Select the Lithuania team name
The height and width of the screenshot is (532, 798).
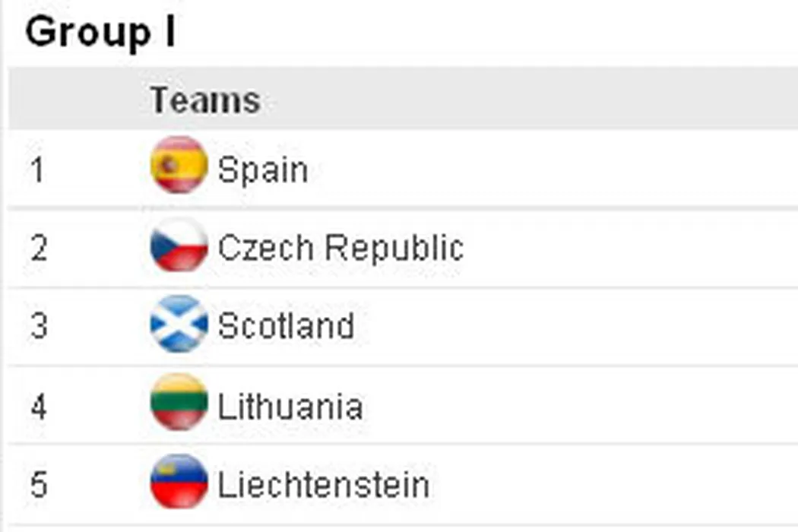point(290,407)
